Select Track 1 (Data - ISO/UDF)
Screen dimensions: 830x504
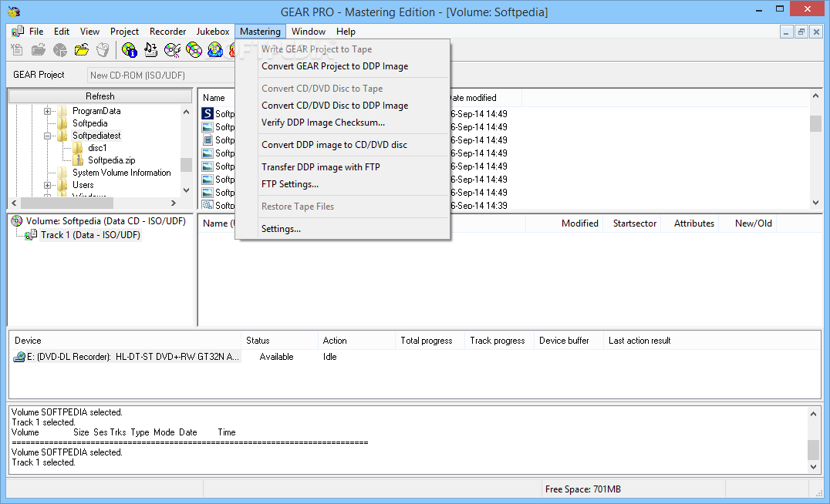tap(90, 235)
